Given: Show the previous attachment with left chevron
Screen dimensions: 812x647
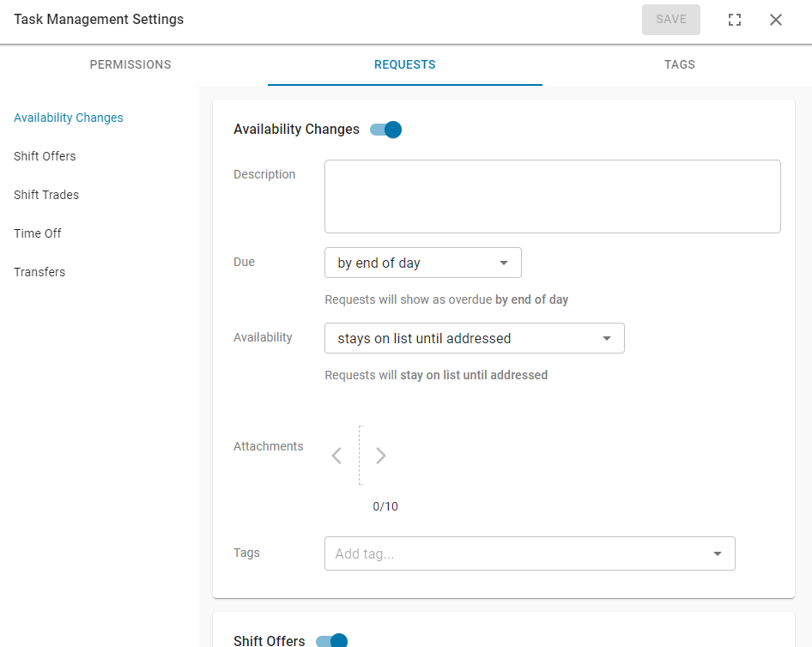Looking at the screenshot, I should pyautogui.click(x=336, y=456).
